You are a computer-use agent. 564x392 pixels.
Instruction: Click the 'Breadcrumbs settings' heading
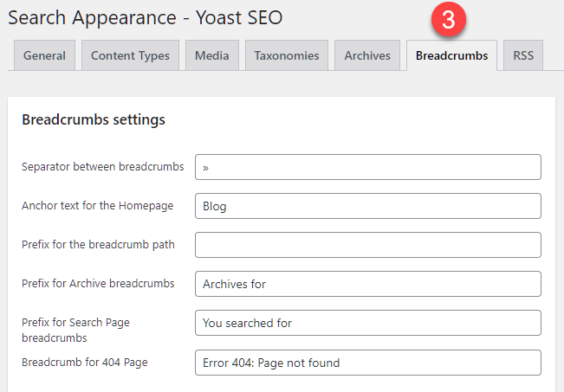[x=94, y=119]
